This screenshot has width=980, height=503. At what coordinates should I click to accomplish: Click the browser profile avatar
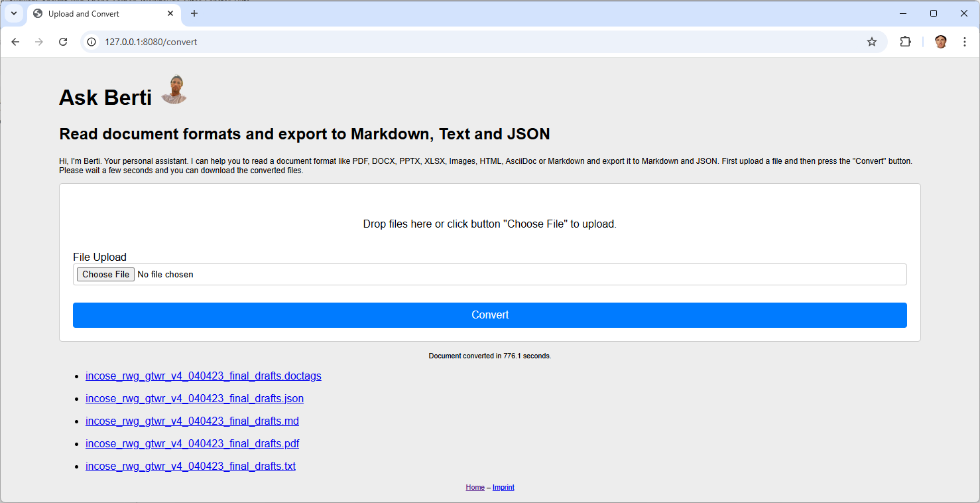pyautogui.click(x=940, y=41)
